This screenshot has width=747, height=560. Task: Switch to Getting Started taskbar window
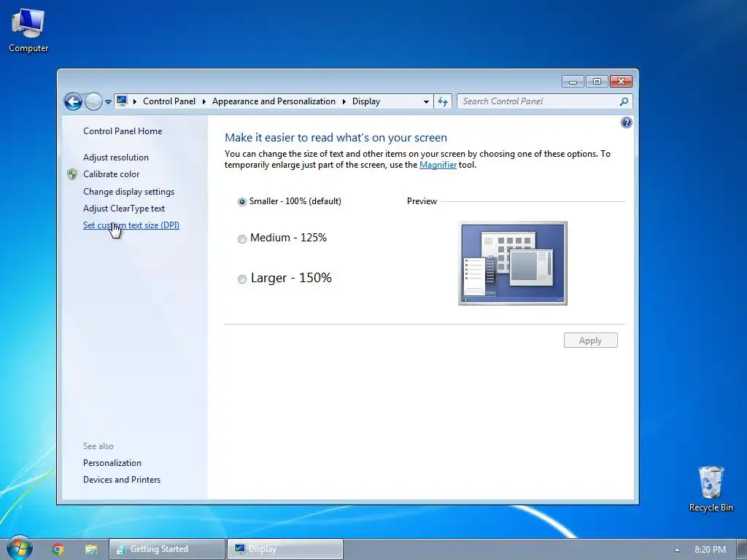click(167, 549)
